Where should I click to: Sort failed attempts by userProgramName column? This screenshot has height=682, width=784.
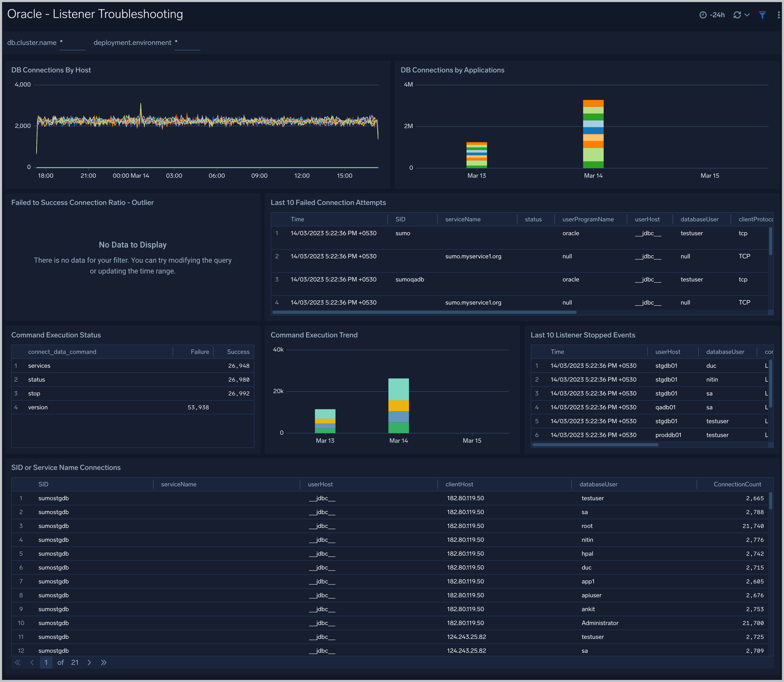click(588, 220)
